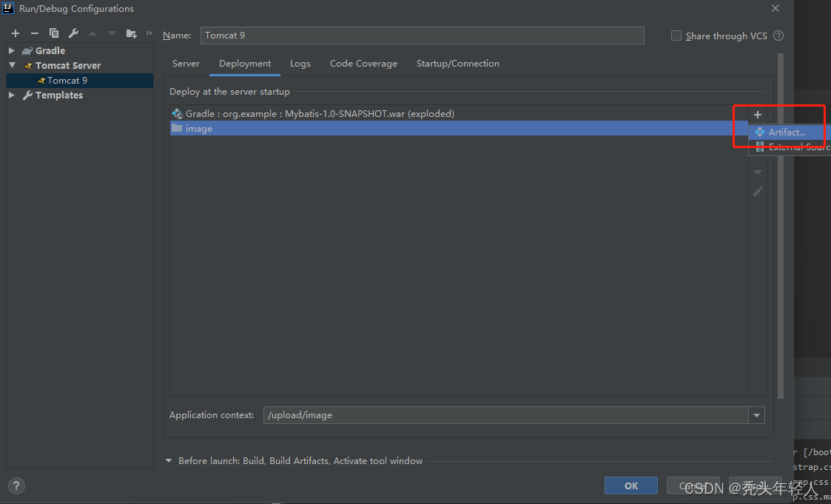Remove the selected configuration with minus icon

[35, 33]
